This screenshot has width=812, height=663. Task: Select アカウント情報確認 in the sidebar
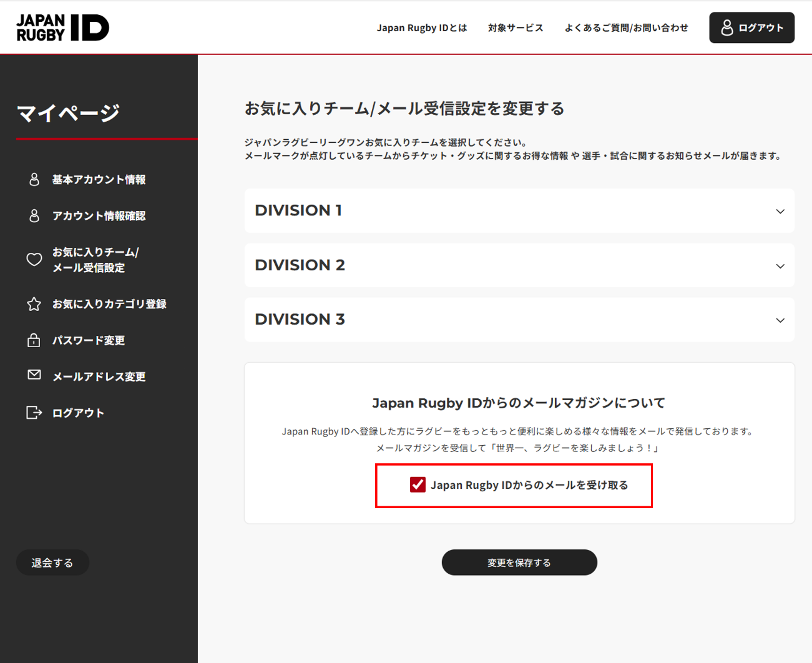[x=99, y=216]
